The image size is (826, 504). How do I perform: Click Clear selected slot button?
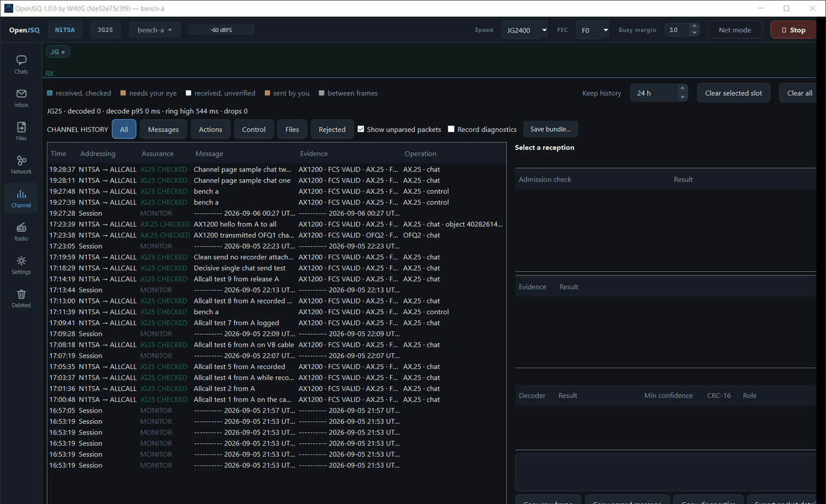tap(733, 93)
